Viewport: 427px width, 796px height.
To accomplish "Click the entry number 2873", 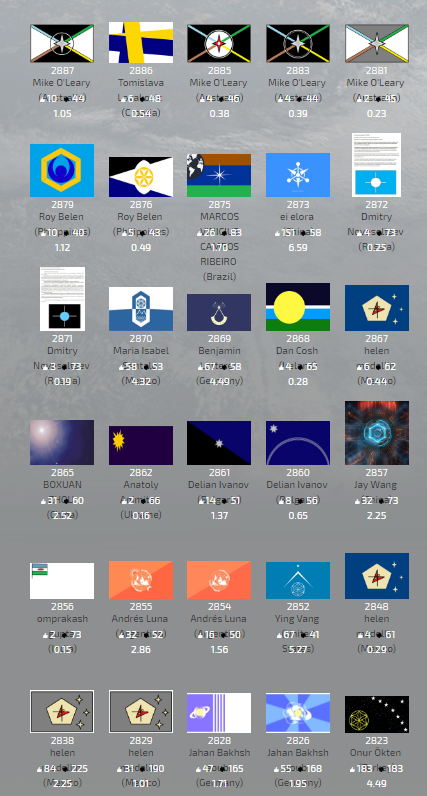I will coord(298,205).
